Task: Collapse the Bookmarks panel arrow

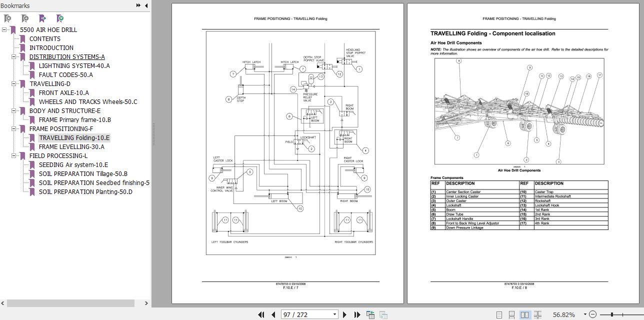Action: coord(145,5)
